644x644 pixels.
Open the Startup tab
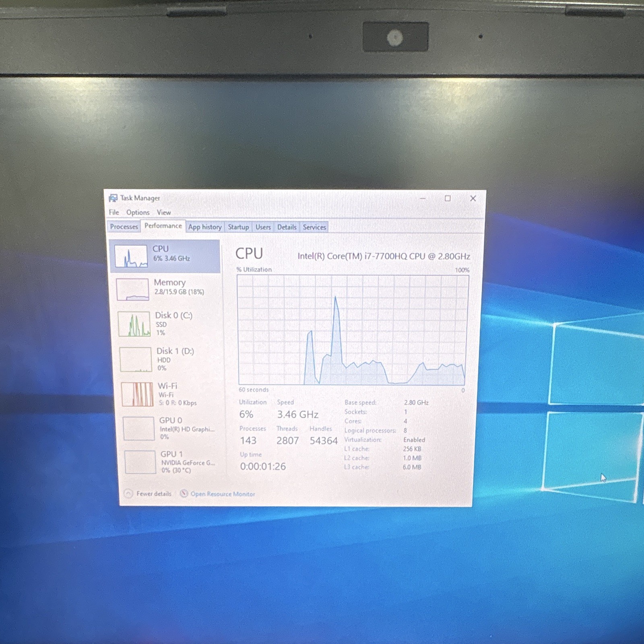coord(238,227)
